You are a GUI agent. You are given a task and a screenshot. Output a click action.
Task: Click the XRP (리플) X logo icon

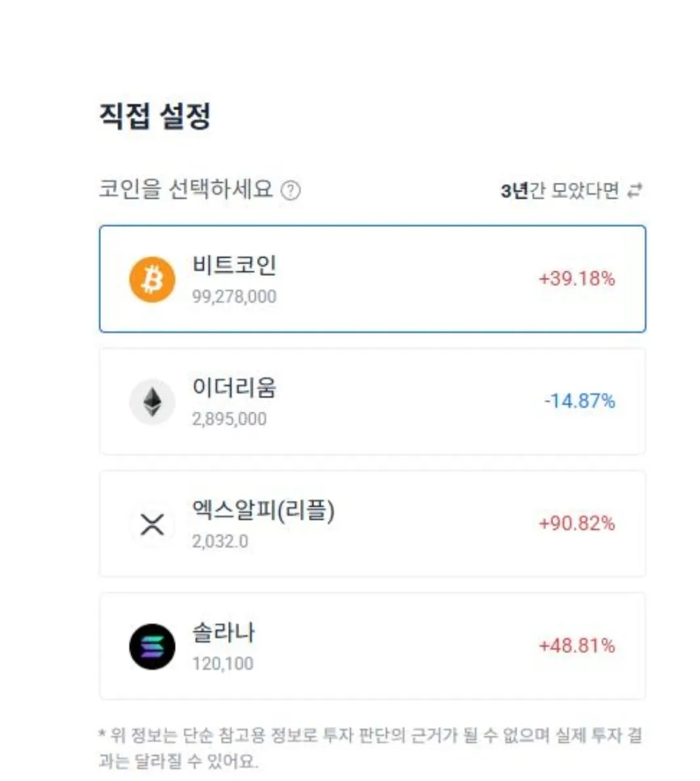point(152,525)
